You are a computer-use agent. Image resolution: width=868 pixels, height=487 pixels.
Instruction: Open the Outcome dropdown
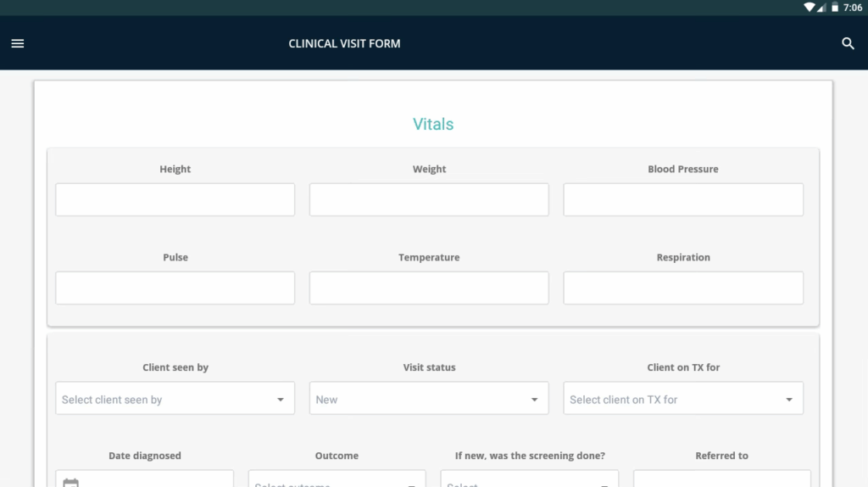337,481
